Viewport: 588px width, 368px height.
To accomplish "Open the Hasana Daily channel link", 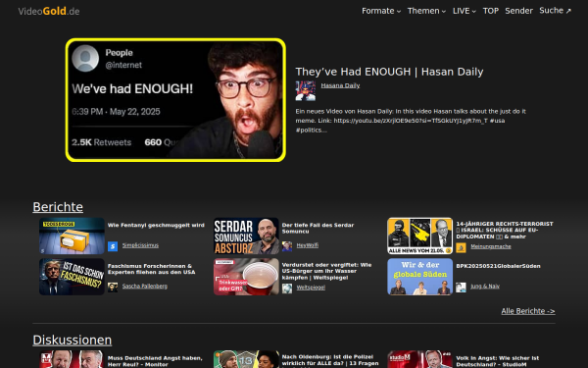I will (340, 85).
